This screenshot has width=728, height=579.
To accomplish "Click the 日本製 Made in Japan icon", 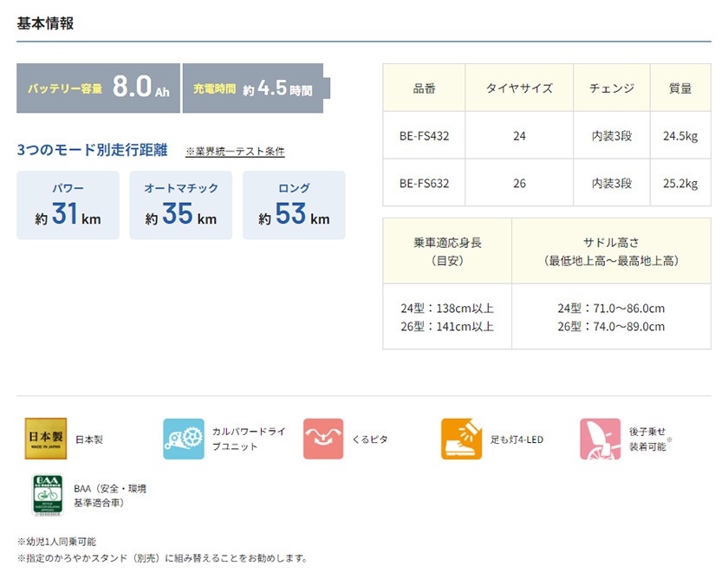I will [x=45, y=439].
